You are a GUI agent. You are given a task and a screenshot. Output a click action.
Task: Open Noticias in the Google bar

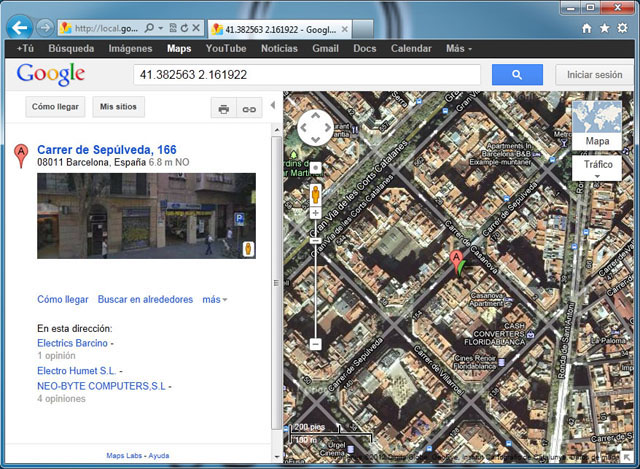tap(279, 49)
